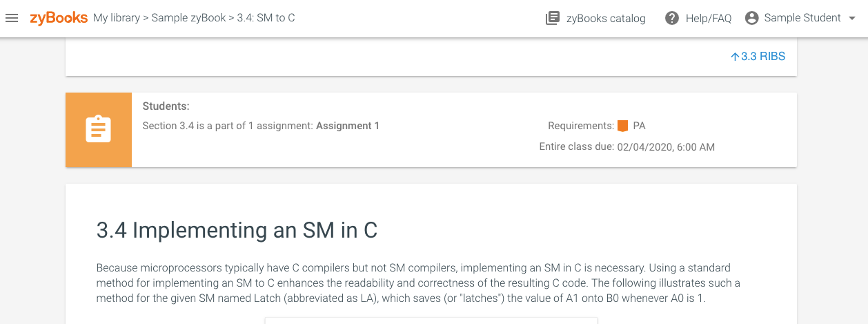This screenshot has height=324, width=868.
Task: Click the Assignment 1 label
Action: point(348,126)
